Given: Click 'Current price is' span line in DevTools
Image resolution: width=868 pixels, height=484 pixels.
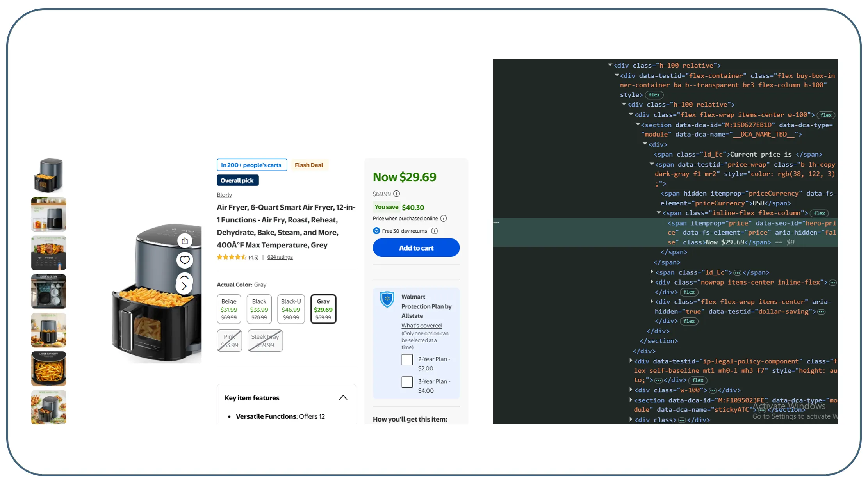Looking at the screenshot, I should coord(738,155).
